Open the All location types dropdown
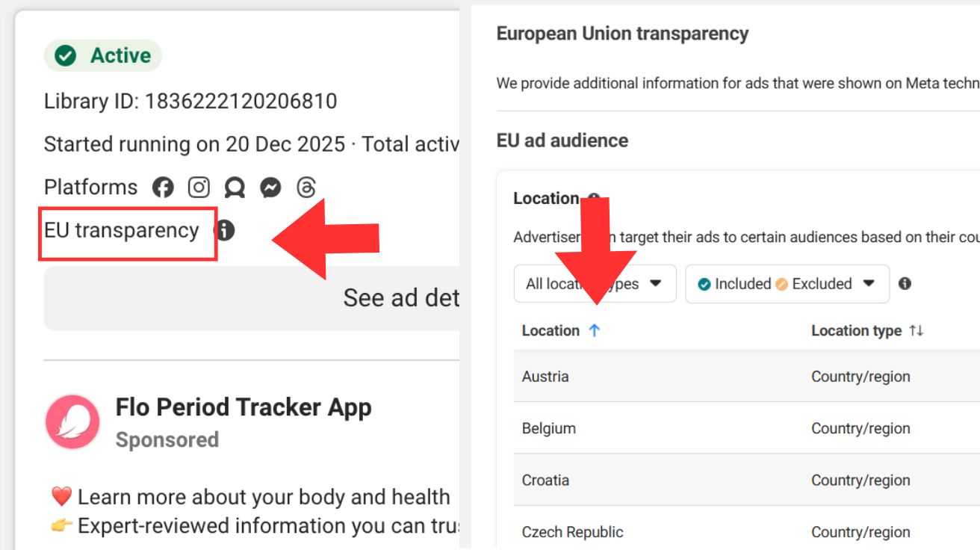This screenshot has height=550, width=980. click(595, 284)
